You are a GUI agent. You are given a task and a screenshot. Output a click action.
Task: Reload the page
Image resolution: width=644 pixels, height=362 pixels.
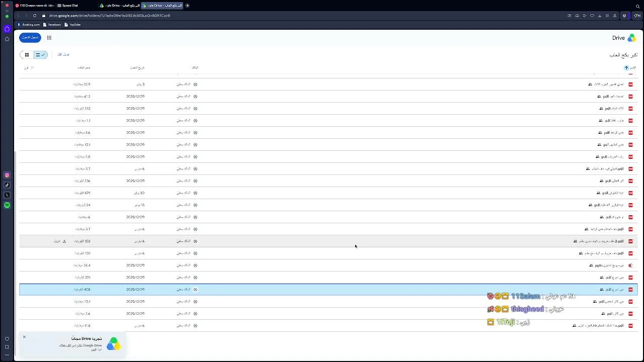34,16
